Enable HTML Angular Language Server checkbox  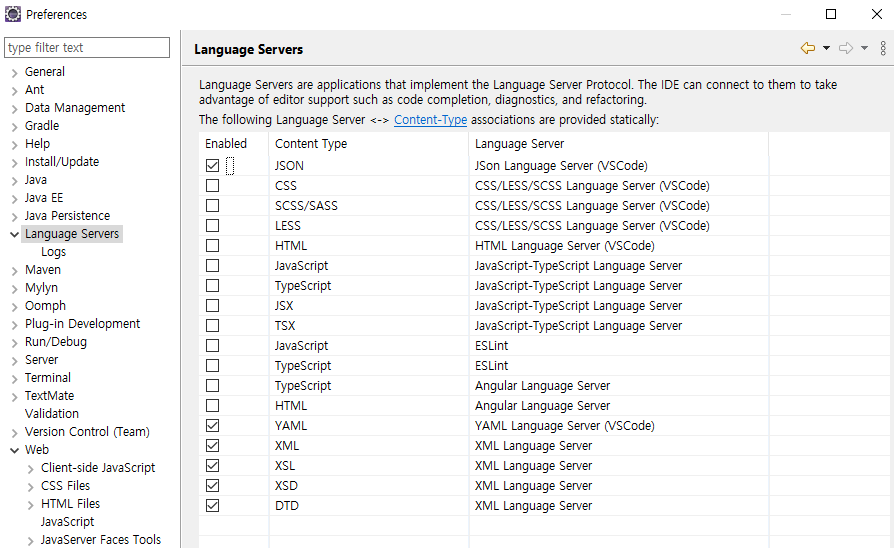tap(213, 405)
